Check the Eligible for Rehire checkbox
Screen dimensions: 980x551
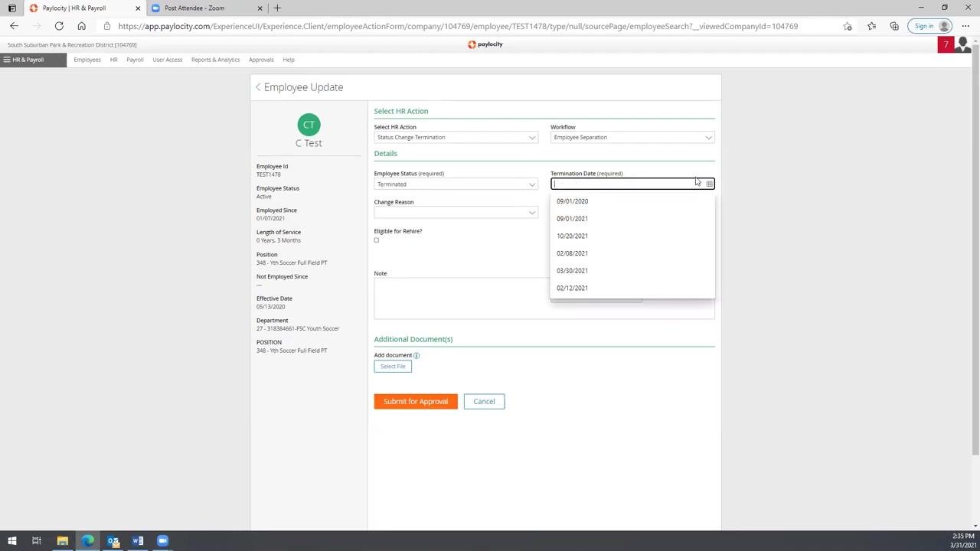click(x=377, y=240)
